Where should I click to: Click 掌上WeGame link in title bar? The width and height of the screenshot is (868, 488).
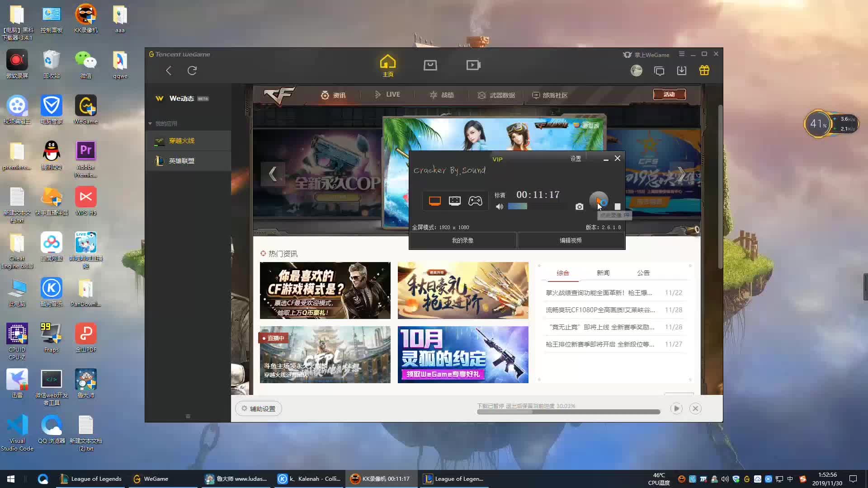(646, 55)
